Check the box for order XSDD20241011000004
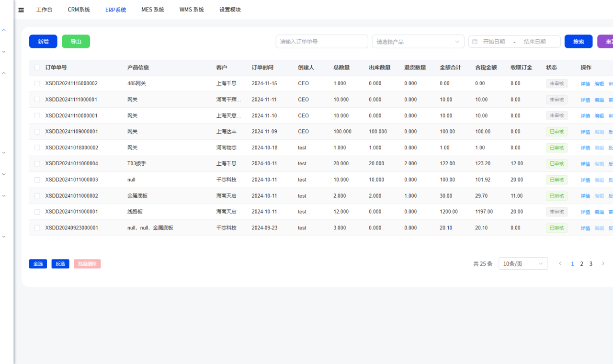Screen dimensions: 613x364 coord(37,164)
